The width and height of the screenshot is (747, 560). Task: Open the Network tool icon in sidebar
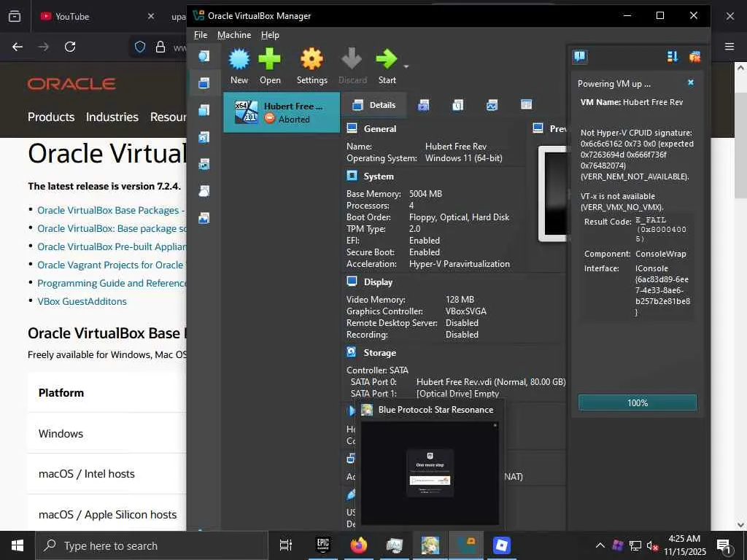pos(204,164)
